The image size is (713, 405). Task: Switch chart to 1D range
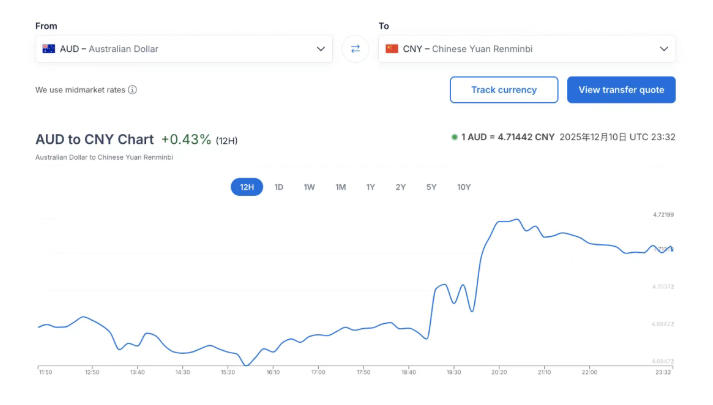pyautogui.click(x=279, y=187)
